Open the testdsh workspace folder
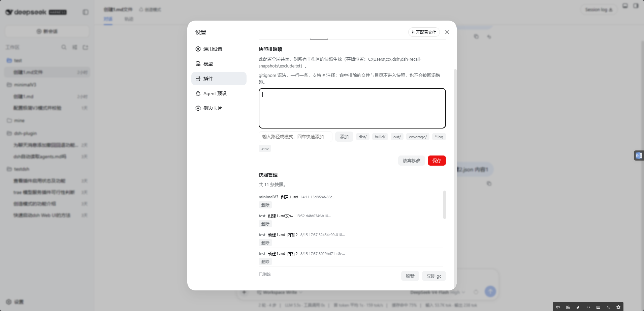 point(47,169)
